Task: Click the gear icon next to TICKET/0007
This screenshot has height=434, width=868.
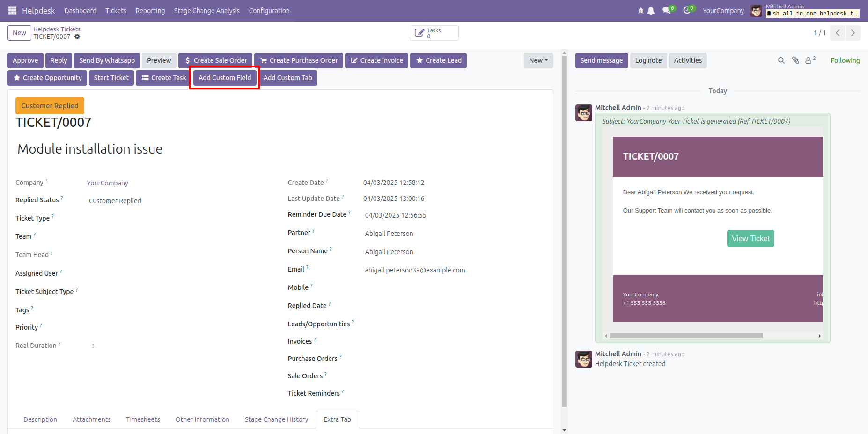Action: (77, 37)
